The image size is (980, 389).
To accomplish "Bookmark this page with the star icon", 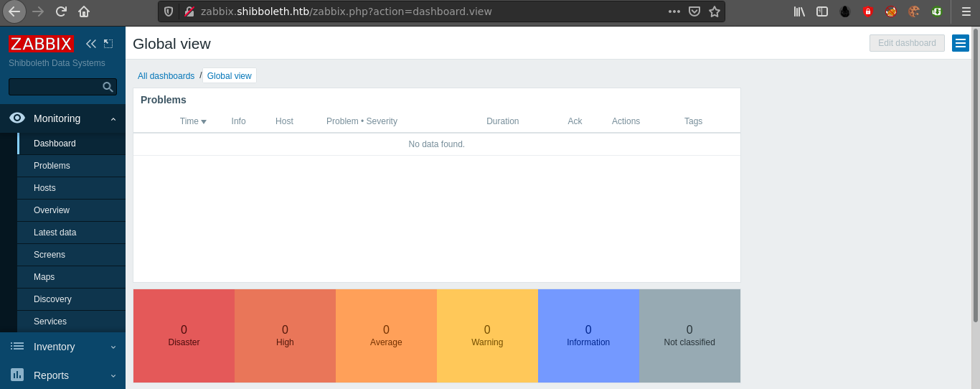I will [x=714, y=11].
